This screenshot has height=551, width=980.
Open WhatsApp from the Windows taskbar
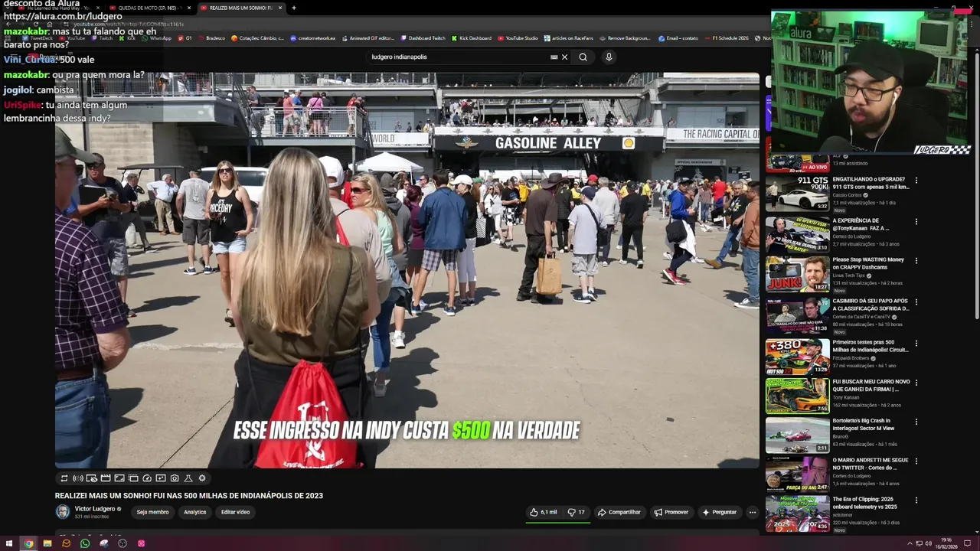[85, 543]
